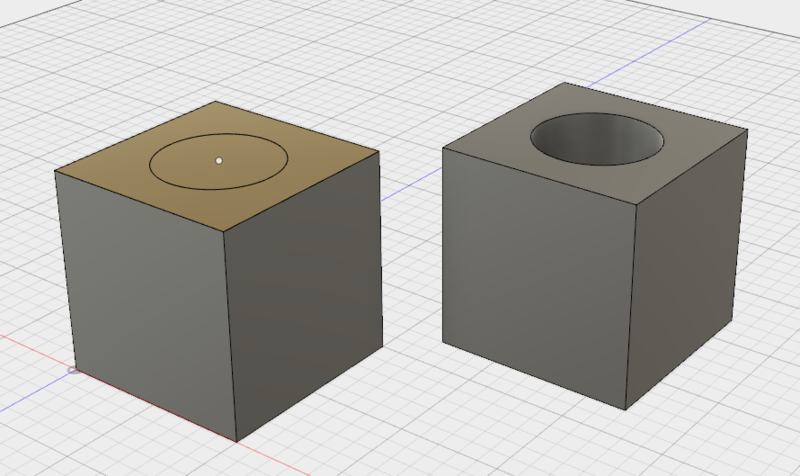800x476 pixels.
Task: Select the narrow right side face of right cube
Action: pyautogui.click(x=686, y=270)
